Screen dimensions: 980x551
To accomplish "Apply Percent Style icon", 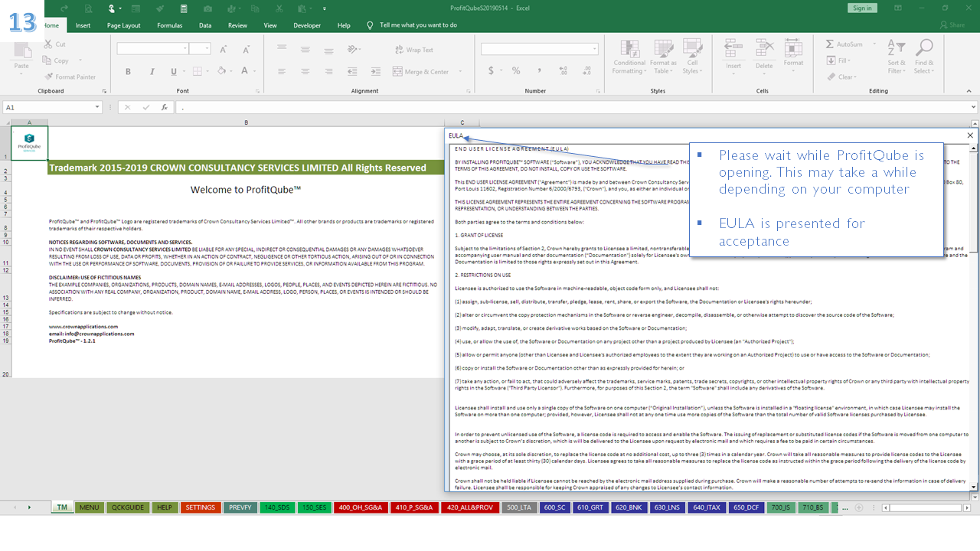I will point(516,71).
